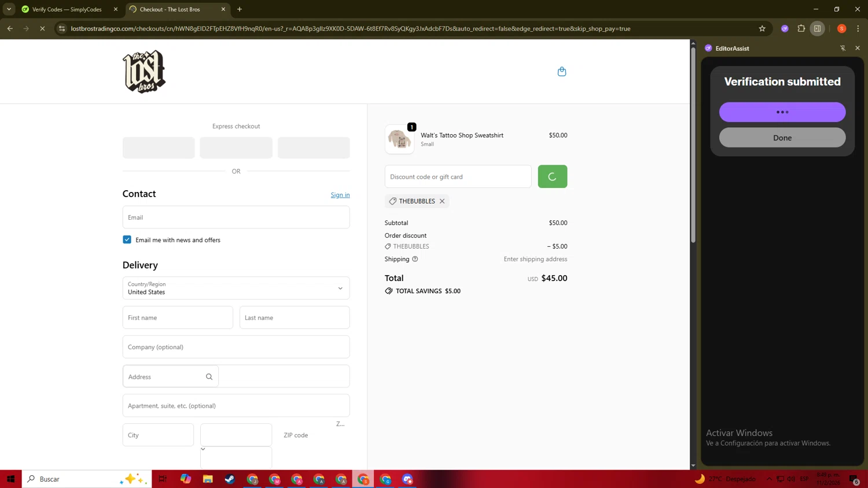The height and width of the screenshot is (488, 868).
Task: Unpin the EditorAssist side panel
Action: coord(843,48)
